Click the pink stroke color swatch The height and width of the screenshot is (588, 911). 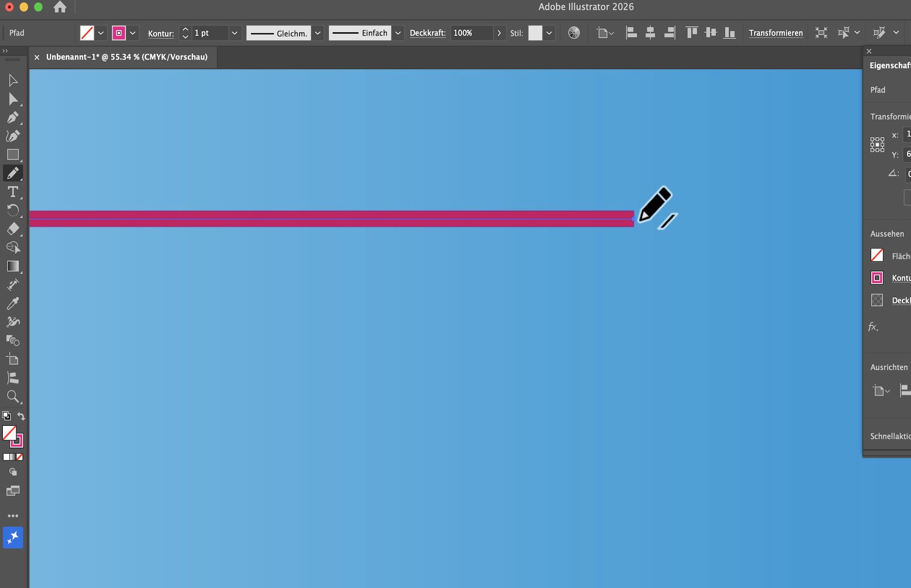[x=119, y=33]
